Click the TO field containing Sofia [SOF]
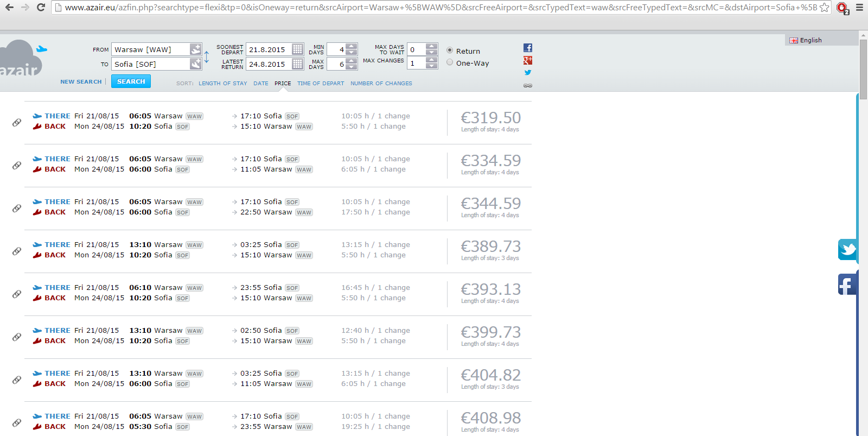 (x=150, y=64)
